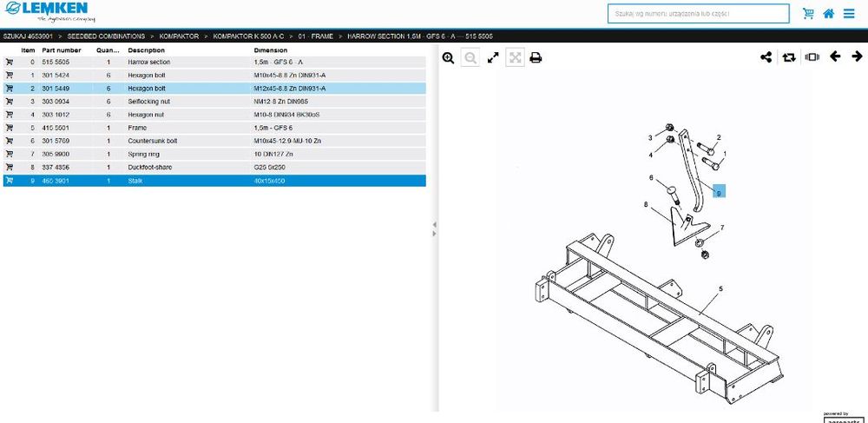Sort by Dimension column header
The image size is (868, 423).
click(270, 50)
